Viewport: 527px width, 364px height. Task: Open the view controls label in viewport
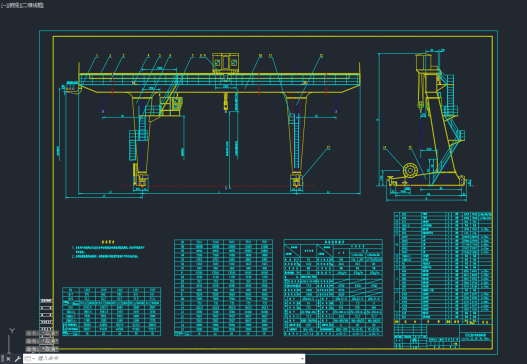click(14, 5)
